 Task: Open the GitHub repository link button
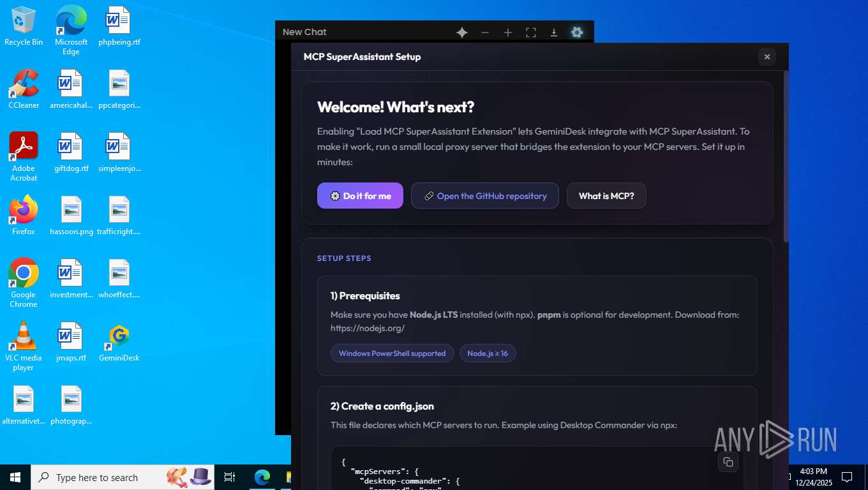tap(485, 196)
